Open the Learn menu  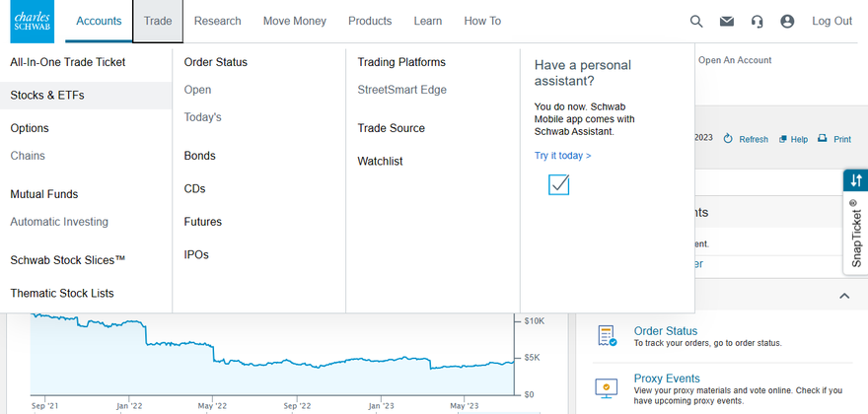[428, 21]
